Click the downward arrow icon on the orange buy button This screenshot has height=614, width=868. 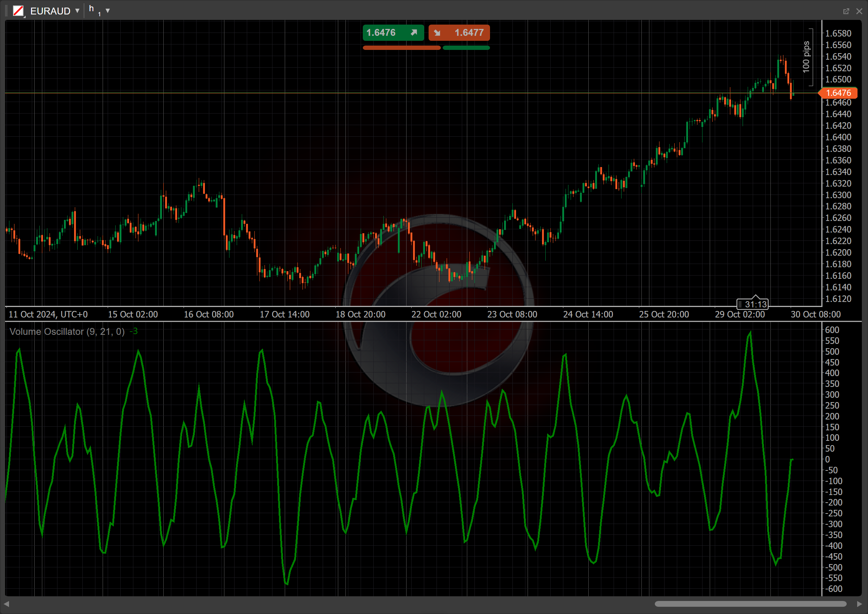pyautogui.click(x=437, y=33)
